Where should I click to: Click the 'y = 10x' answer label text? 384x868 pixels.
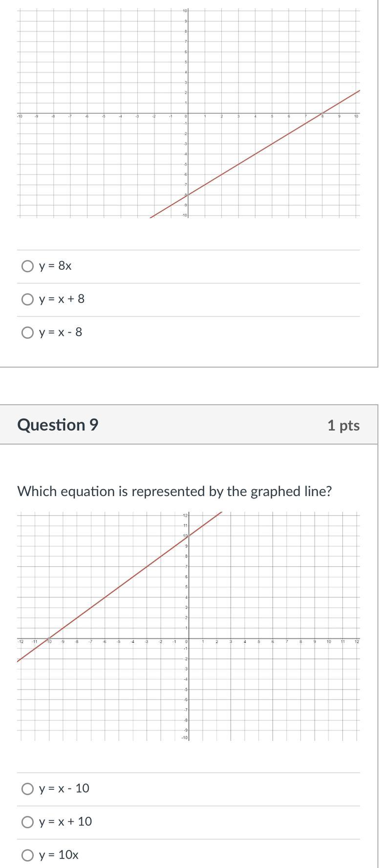[59, 855]
